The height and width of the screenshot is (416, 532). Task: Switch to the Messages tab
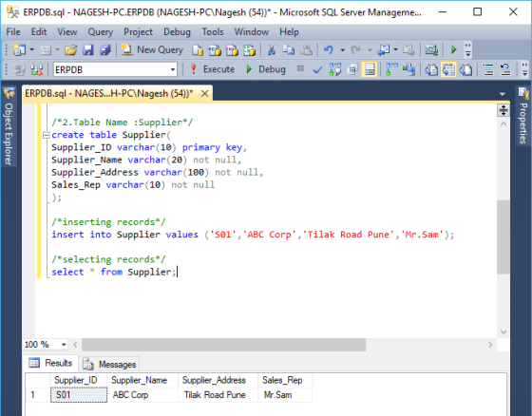pos(110,364)
